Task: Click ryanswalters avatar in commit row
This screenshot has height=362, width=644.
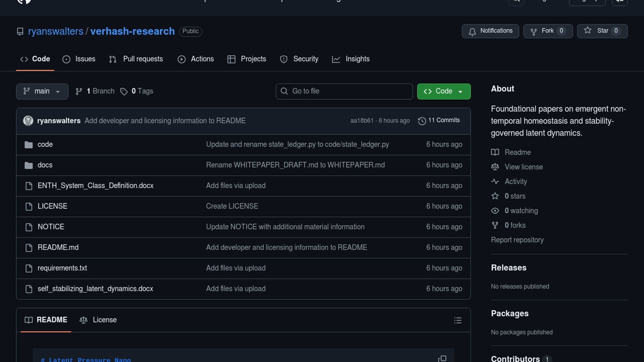Action: (28, 121)
